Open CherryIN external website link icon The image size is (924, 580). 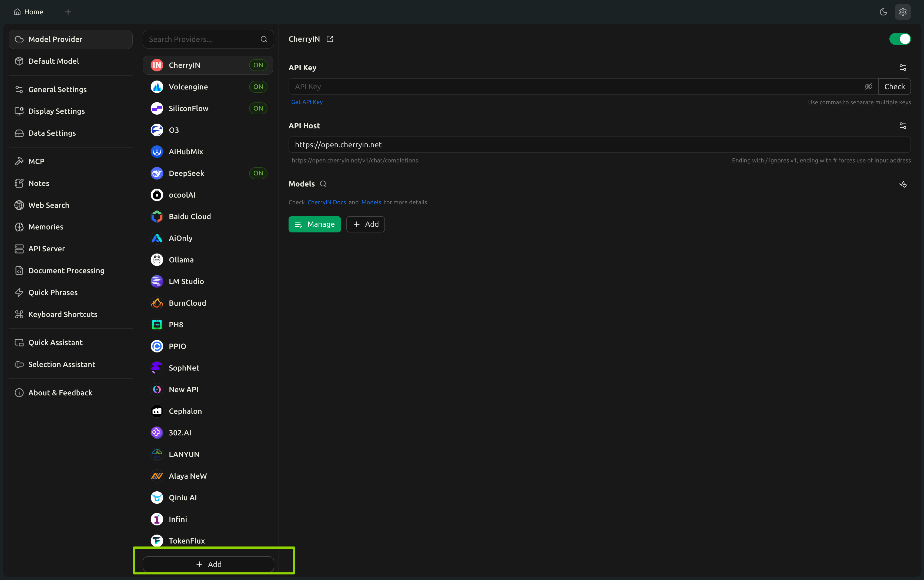click(x=330, y=39)
